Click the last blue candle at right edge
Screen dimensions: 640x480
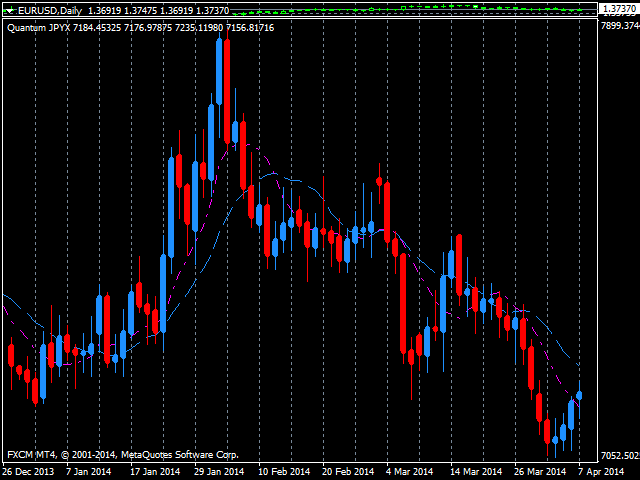[579, 396]
